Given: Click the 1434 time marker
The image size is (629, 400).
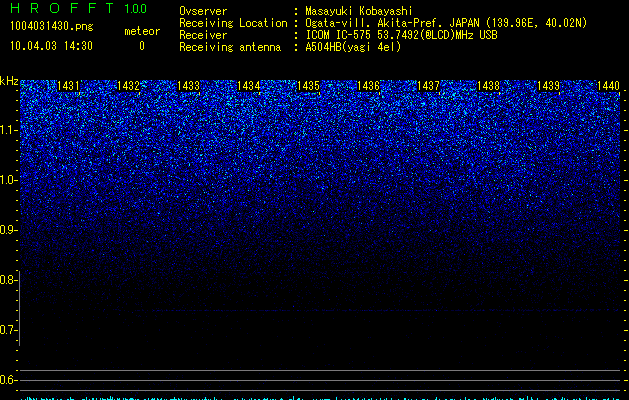Looking at the screenshot, I should click(248, 86).
